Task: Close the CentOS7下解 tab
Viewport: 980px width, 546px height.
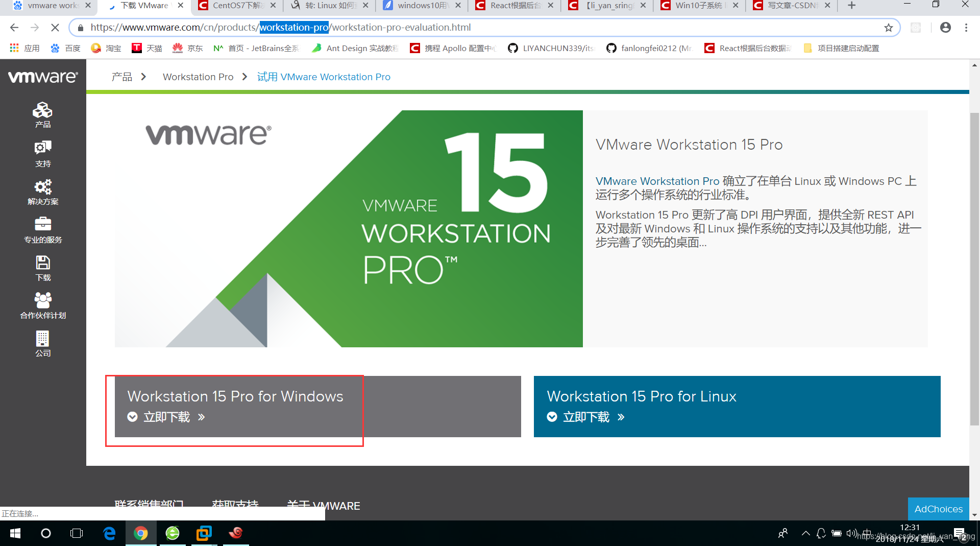Action: pos(273,6)
